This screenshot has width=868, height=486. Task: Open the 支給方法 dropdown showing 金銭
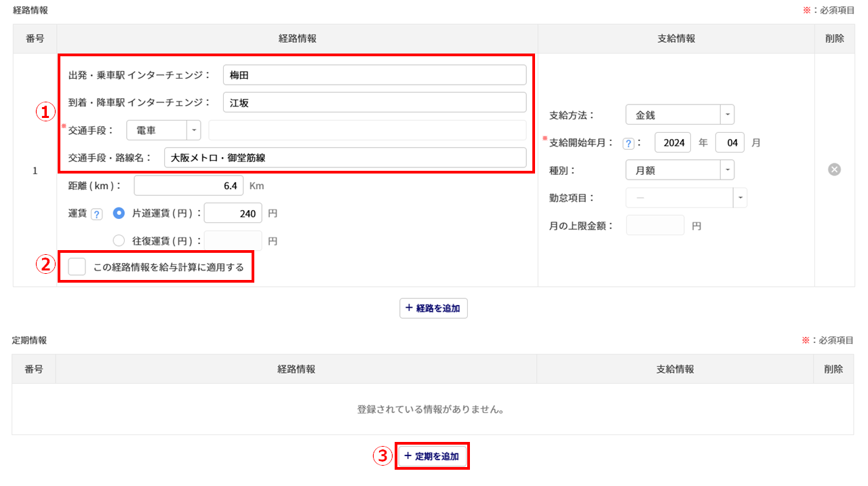point(679,115)
